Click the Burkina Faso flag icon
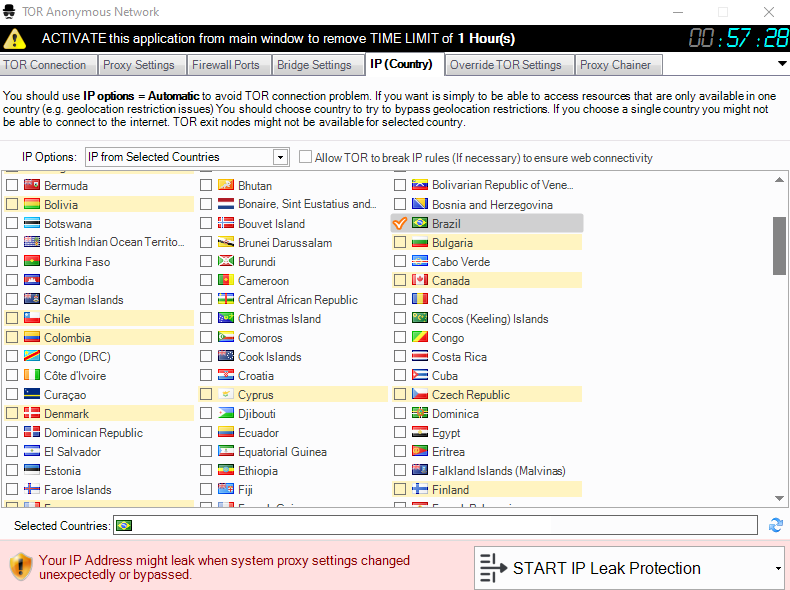The width and height of the screenshot is (790, 590). [x=32, y=261]
